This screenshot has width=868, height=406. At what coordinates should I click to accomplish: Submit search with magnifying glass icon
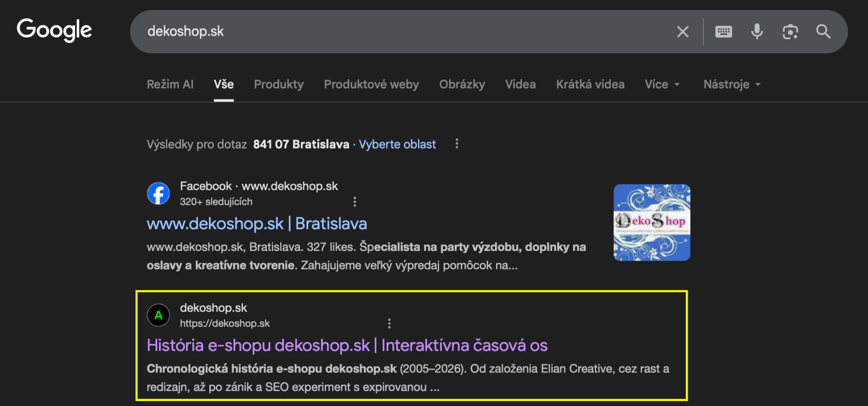click(823, 32)
